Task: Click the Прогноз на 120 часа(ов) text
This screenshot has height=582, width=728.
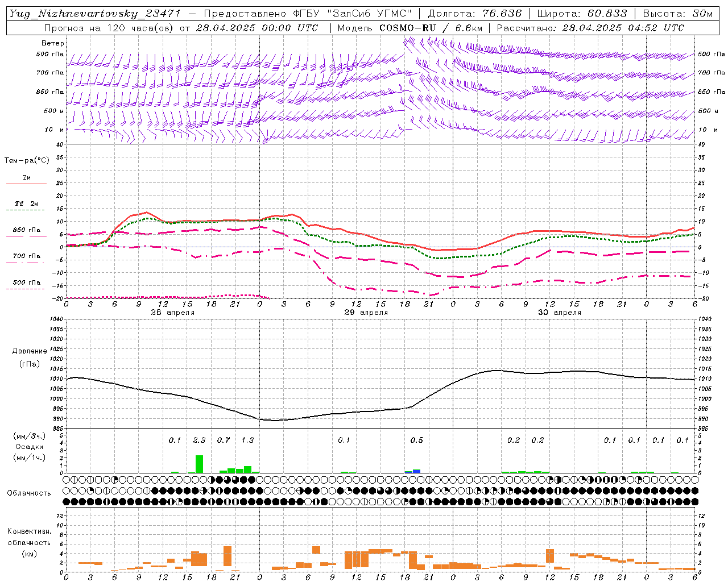Action: pos(109,27)
